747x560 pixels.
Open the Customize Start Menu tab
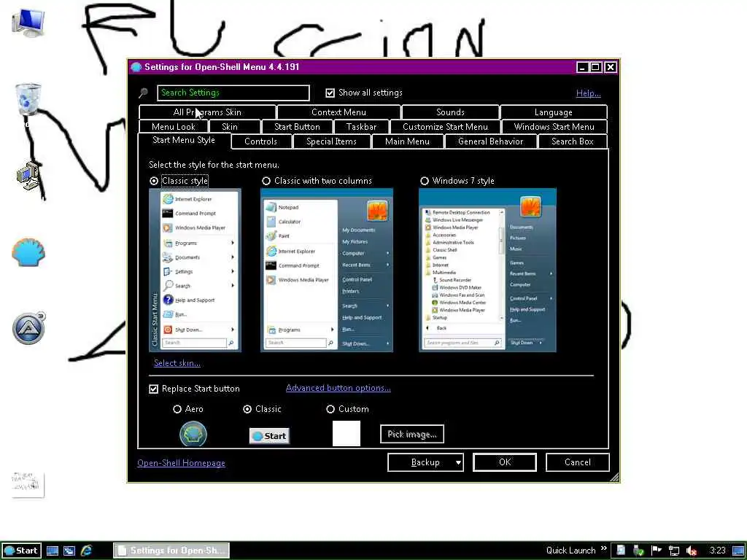[x=446, y=127]
